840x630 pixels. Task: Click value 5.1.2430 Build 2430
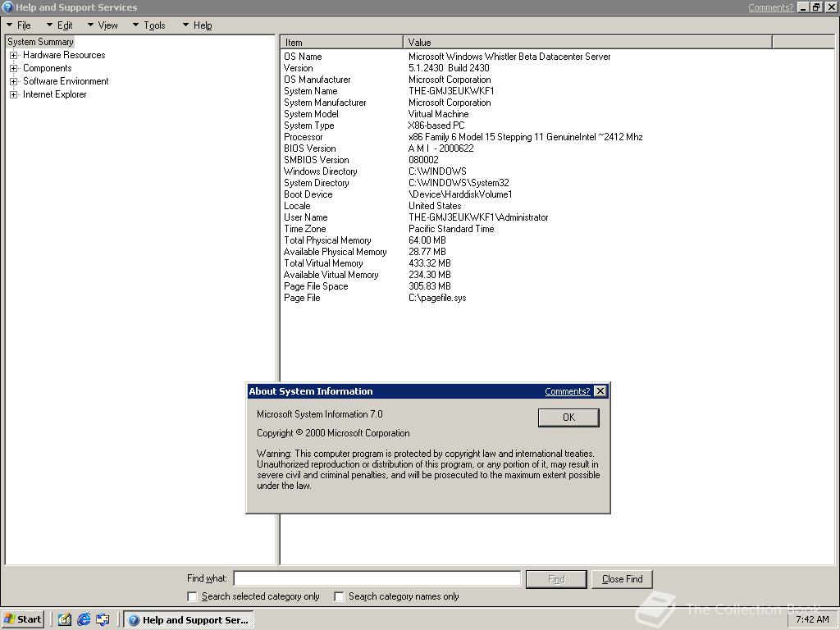449,68
